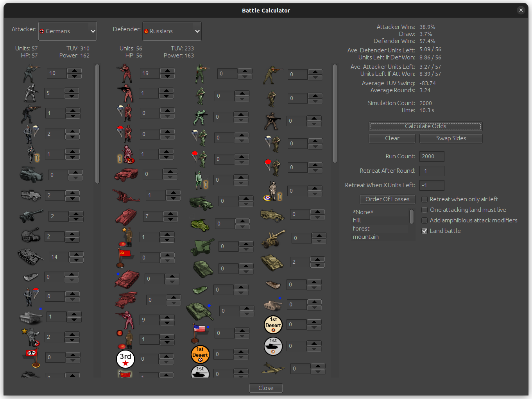Screen dimensions: 532x399
Task: Click the defender units panel scrollbar
Action: click(335, 113)
